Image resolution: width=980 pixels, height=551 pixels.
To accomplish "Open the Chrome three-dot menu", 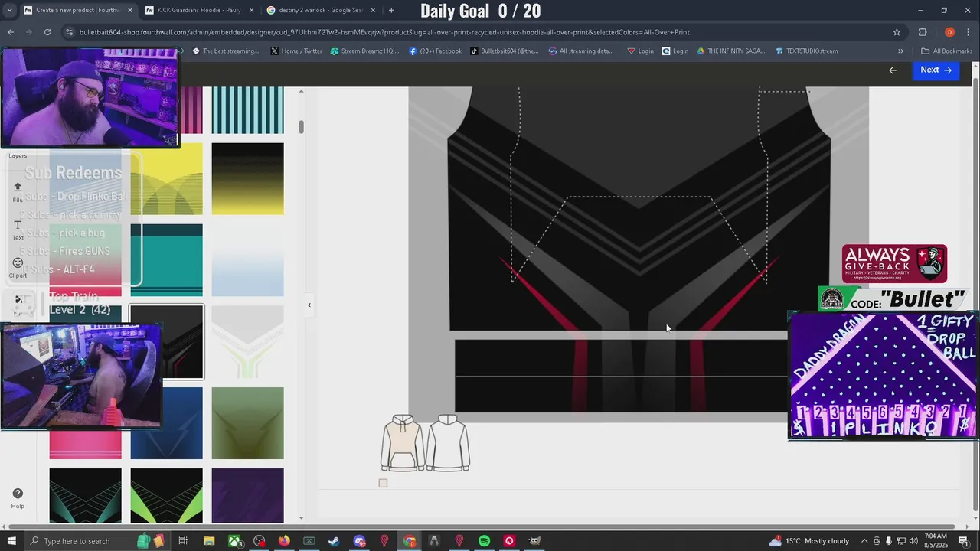I will (969, 32).
